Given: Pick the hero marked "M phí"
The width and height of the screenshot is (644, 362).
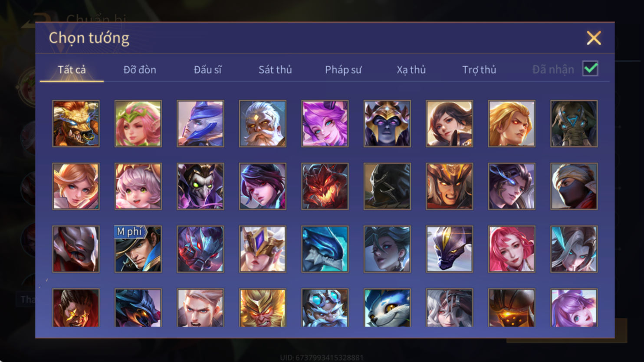Looking at the screenshot, I should coord(138,249).
